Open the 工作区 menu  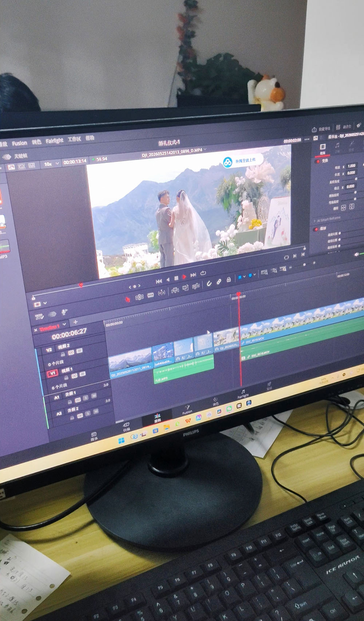click(74, 139)
